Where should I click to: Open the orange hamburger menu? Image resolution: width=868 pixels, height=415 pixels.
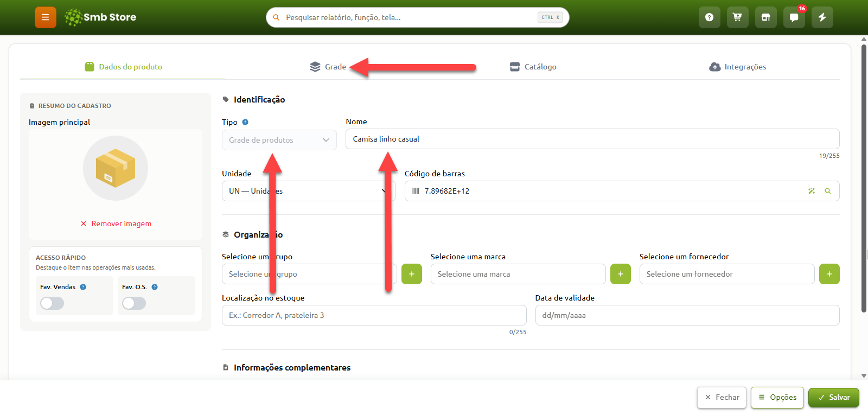click(46, 17)
